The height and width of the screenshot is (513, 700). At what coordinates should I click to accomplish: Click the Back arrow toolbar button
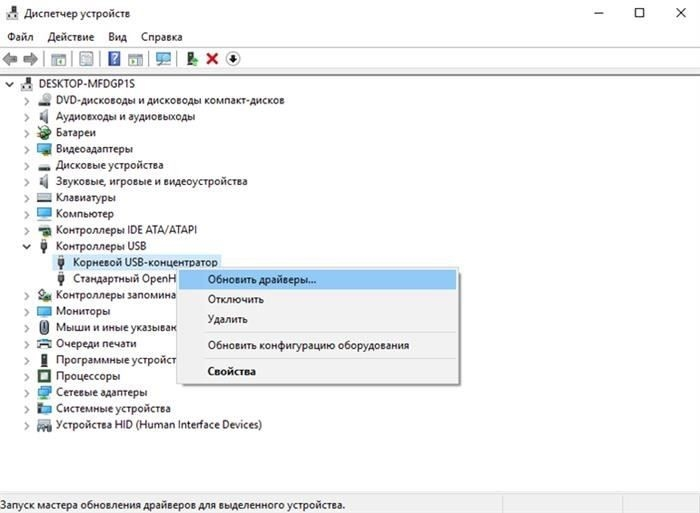[x=10, y=59]
